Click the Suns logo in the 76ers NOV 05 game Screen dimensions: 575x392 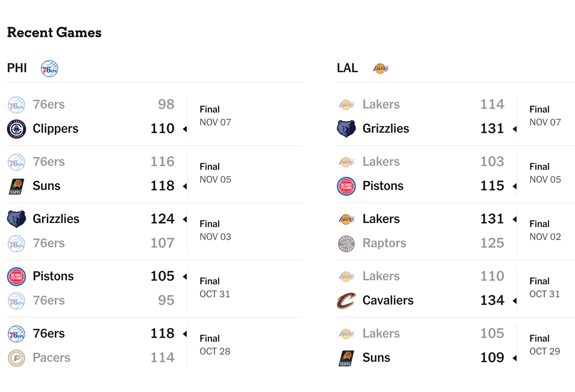(x=17, y=186)
